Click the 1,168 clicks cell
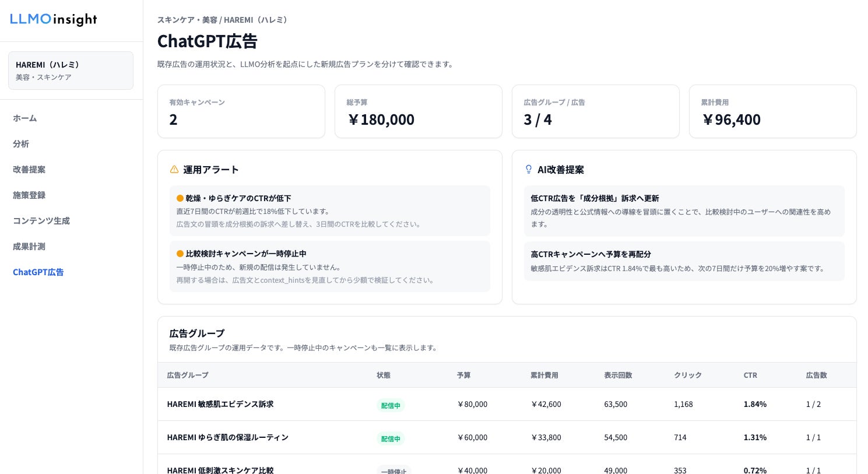868x474 pixels. 683,404
